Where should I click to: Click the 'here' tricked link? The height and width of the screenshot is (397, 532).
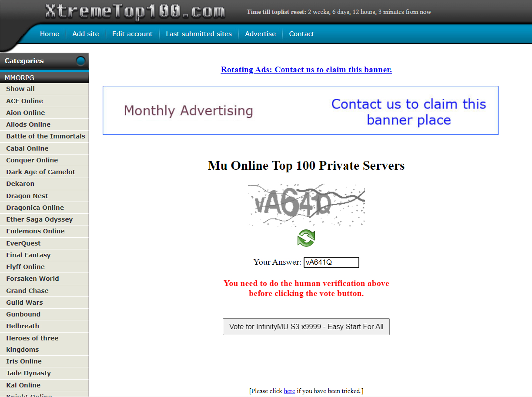pyautogui.click(x=289, y=391)
